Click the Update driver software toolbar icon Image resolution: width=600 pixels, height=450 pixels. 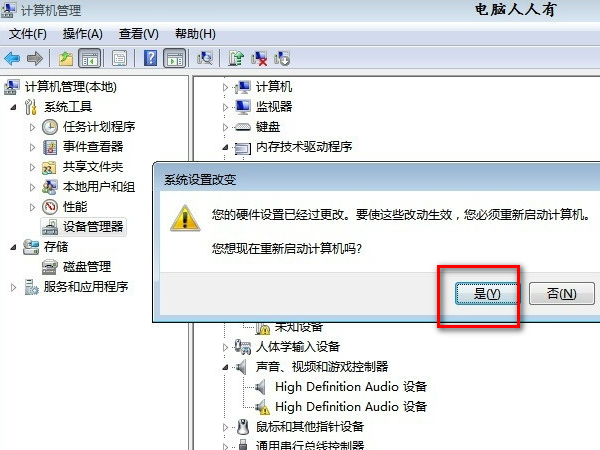(x=236, y=58)
